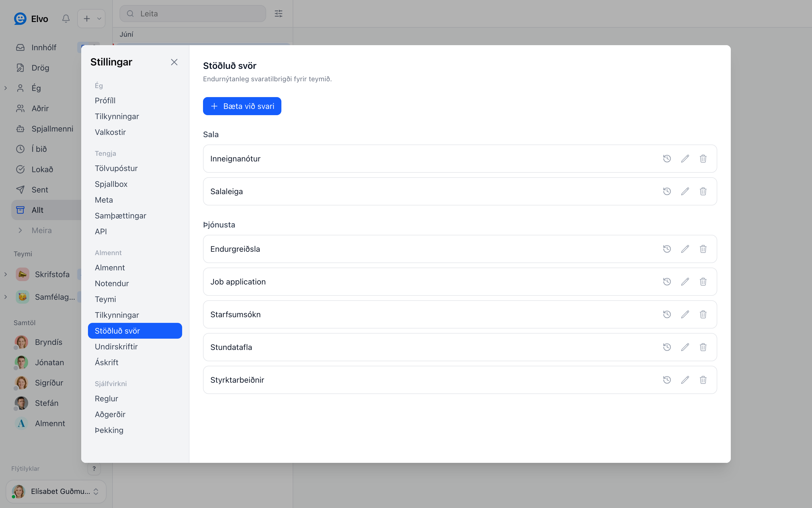Edit the Job application reply

point(685,282)
